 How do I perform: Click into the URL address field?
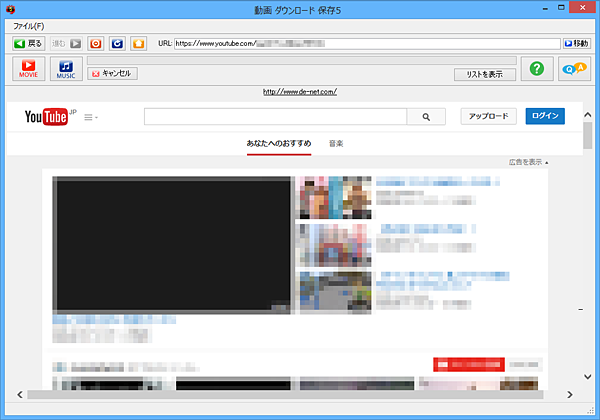[x=367, y=44]
